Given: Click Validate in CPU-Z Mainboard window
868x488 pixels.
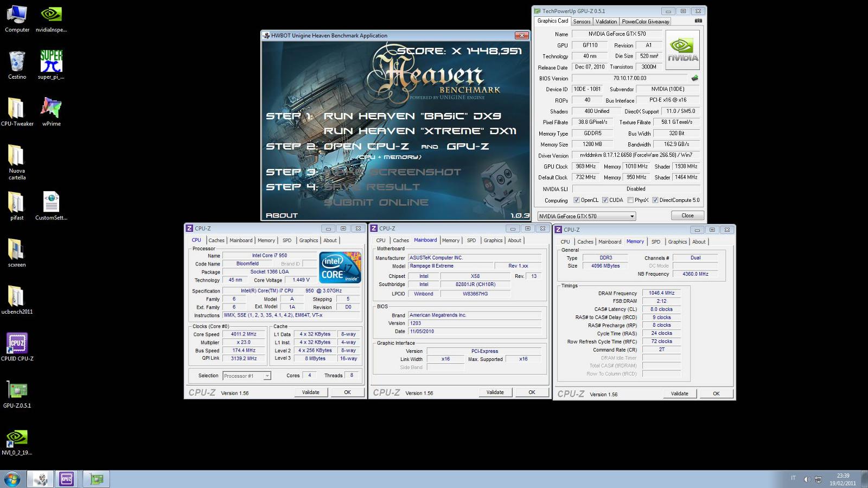Looking at the screenshot, I should point(495,392).
